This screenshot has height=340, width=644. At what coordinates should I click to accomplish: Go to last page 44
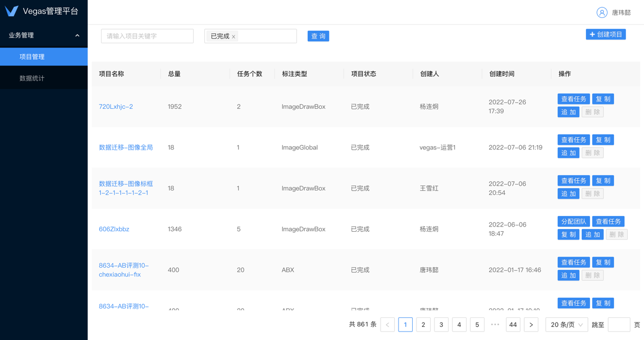tap(513, 325)
